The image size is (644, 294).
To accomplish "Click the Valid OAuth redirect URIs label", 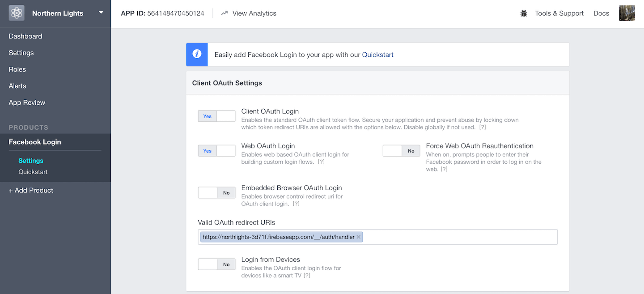I will point(237,222).
